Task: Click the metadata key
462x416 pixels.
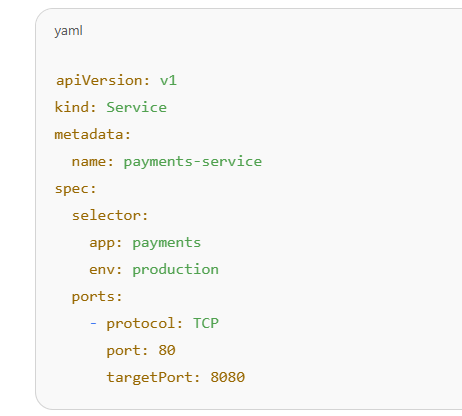Action: [x=88, y=134]
